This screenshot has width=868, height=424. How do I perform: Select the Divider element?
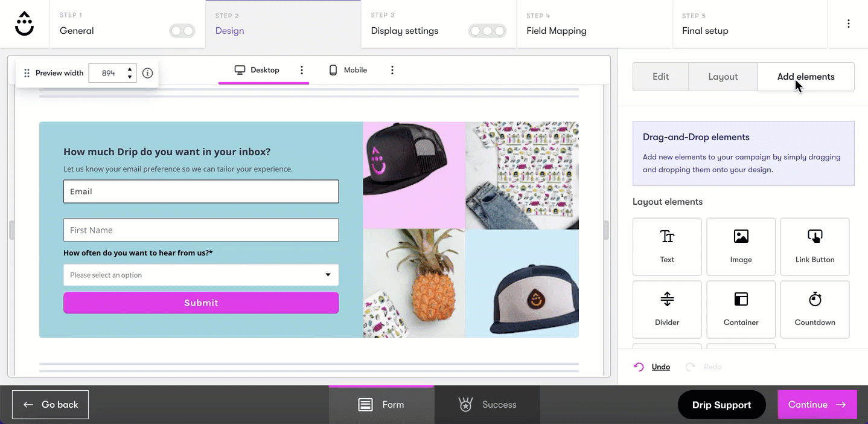pyautogui.click(x=667, y=309)
